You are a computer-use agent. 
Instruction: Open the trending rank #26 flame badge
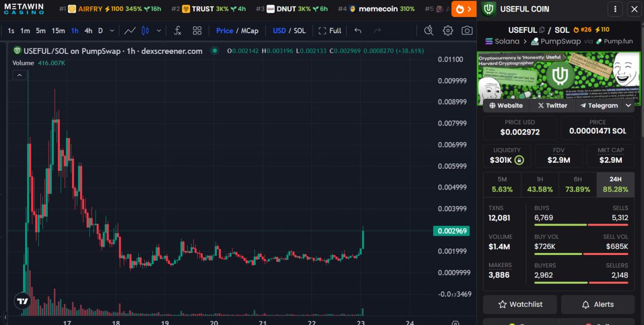(582, 30)
